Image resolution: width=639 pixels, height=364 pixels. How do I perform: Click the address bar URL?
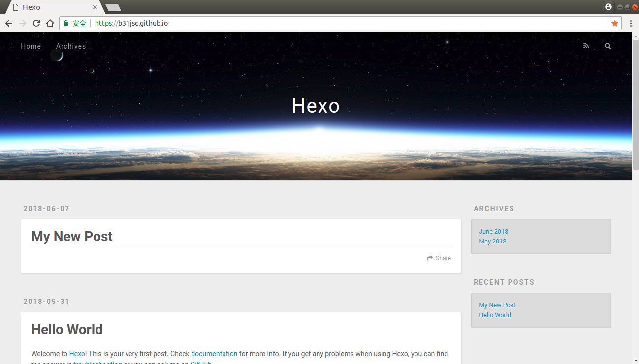[131, 23]
